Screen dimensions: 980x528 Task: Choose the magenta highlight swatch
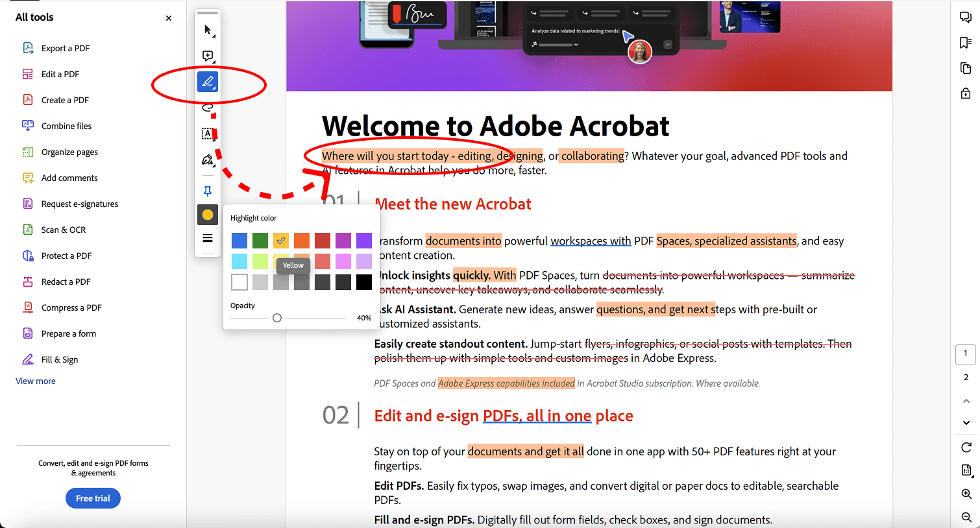343,241
